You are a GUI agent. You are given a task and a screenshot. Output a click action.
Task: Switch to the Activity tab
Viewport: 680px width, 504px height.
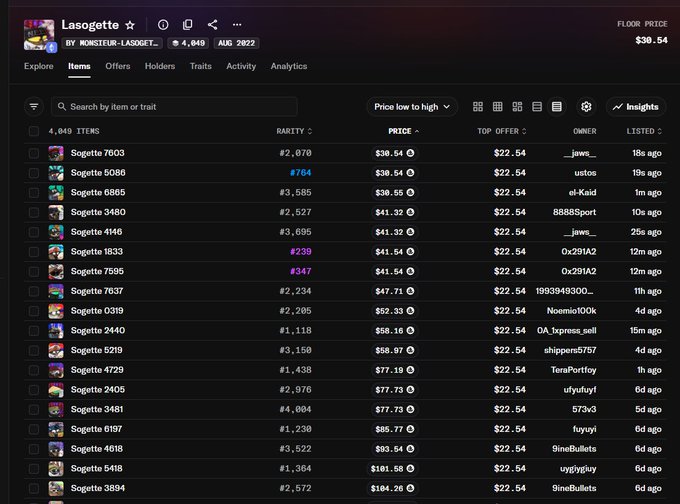coord(241,66)
